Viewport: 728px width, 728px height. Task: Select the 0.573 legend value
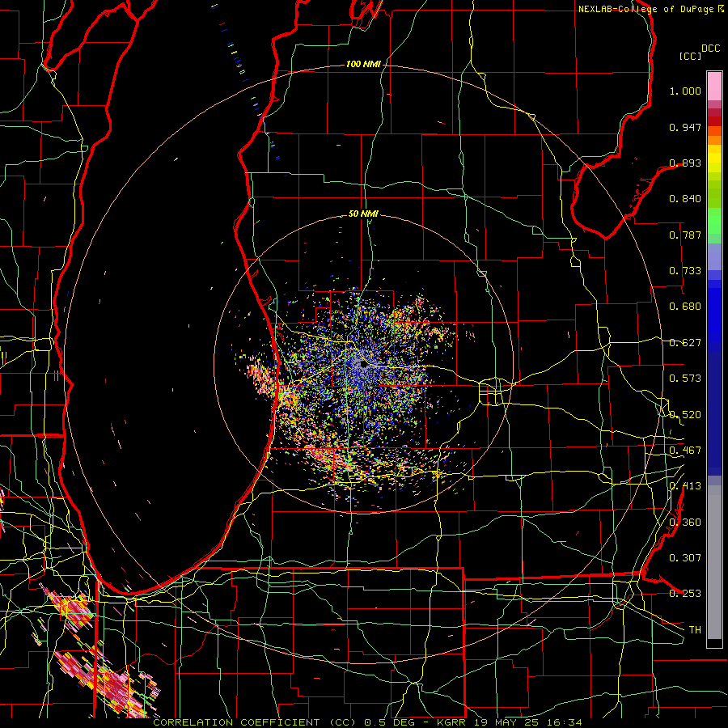point(685,379)
